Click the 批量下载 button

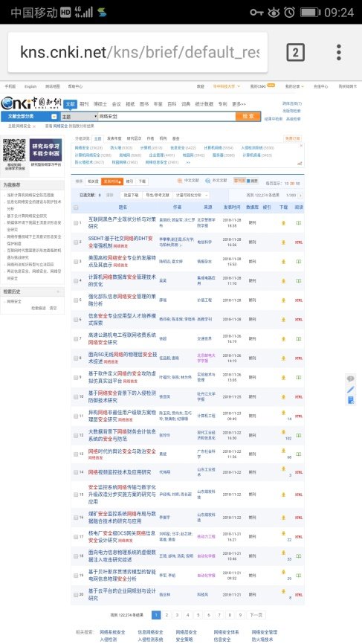tap(131, 196)
